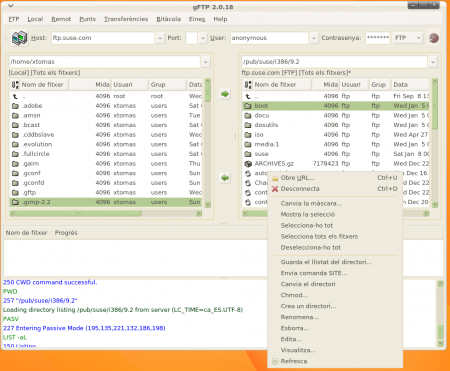Click the Host field ftp.suse.com
Image resolution: width=450 pixels, height=371 pixels.
click(x=103, y=38)
